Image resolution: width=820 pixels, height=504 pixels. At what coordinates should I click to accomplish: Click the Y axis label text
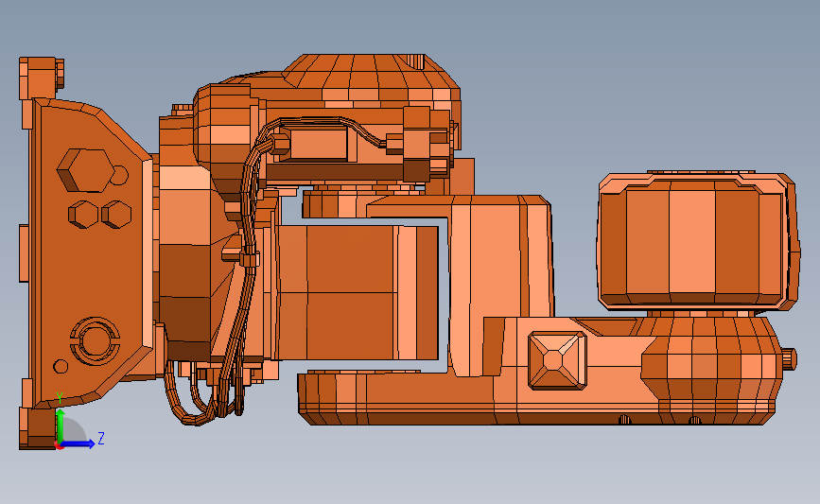(59, 399)
